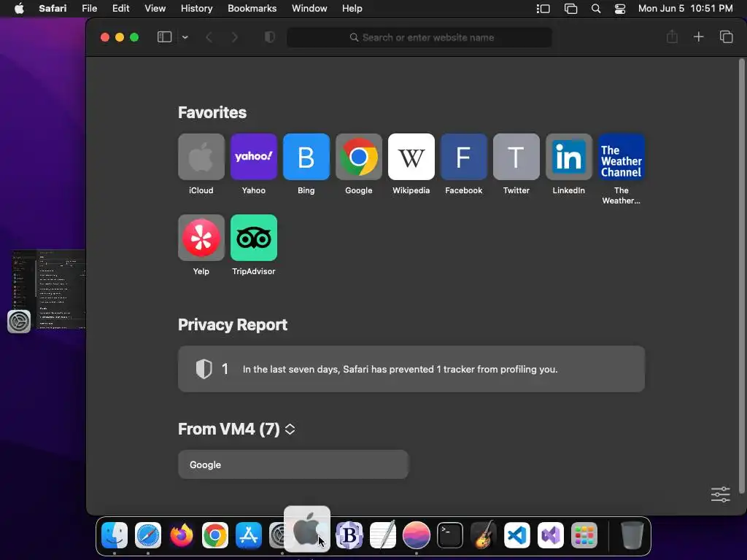Image resolution: width=747 pixels, height=560 pixels.
Task: Open the File menu
Action: (90, 9)
